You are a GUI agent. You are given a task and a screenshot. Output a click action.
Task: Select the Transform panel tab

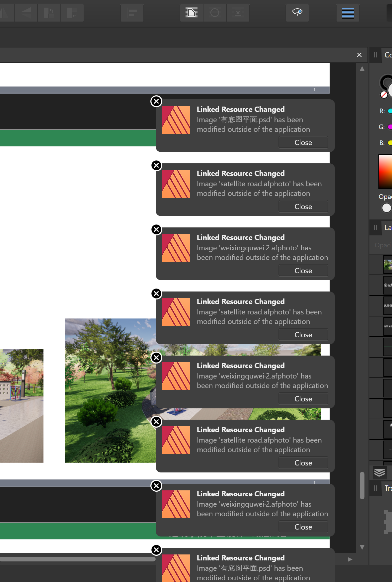coord(388,488)
